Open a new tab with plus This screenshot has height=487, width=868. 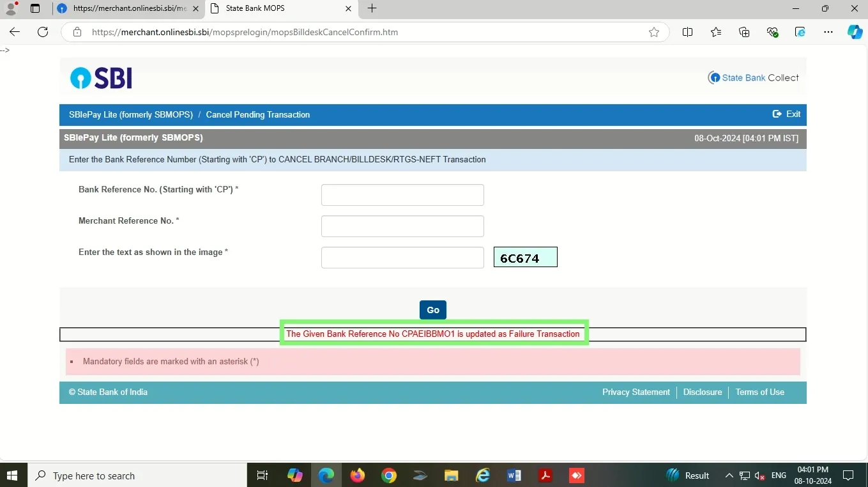(x=372, y=8)
